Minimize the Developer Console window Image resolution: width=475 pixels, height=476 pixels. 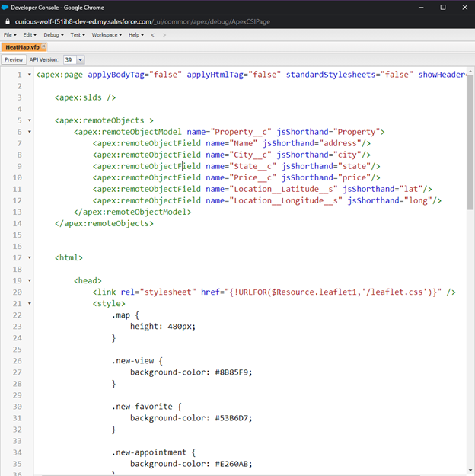click(421, 8)
